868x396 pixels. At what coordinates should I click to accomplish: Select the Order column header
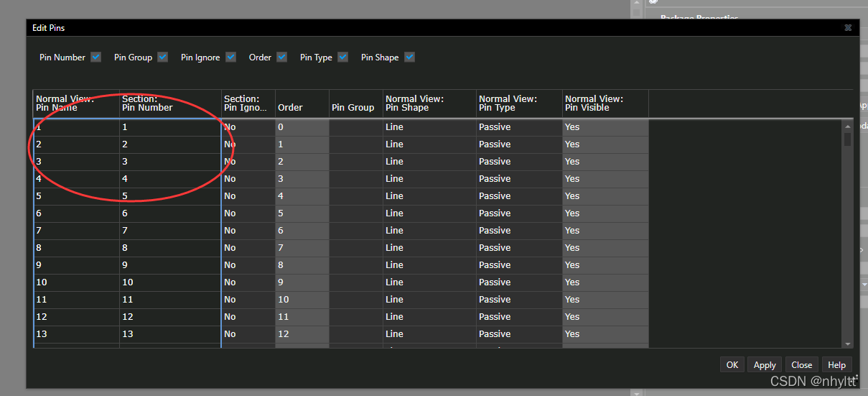[302, 103]
